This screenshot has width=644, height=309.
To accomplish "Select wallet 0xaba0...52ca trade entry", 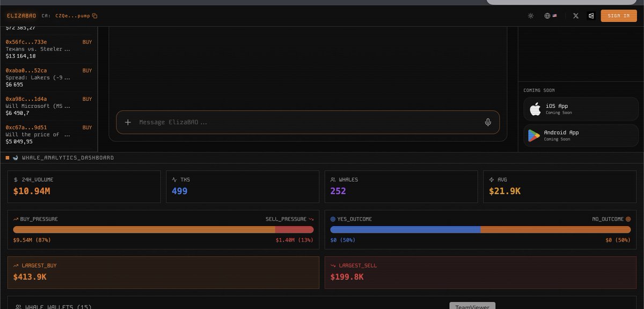I will click(x=49, y=77).
